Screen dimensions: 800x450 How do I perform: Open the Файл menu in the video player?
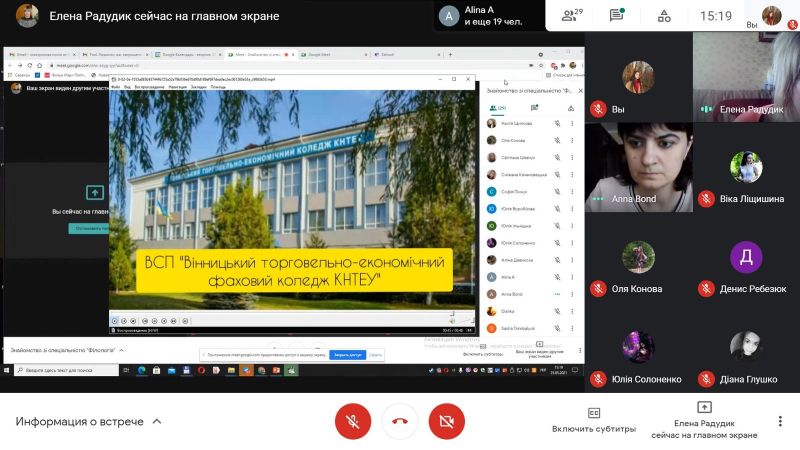coord(116,87)
